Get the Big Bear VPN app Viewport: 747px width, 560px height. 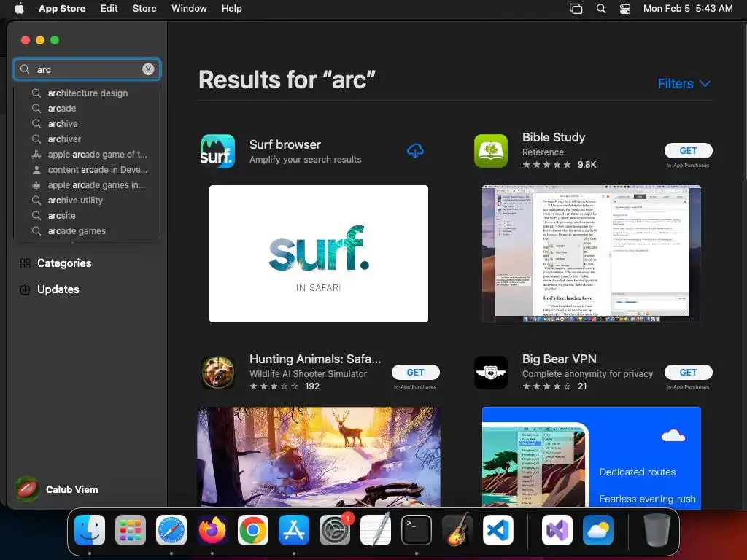coord(689,373)
